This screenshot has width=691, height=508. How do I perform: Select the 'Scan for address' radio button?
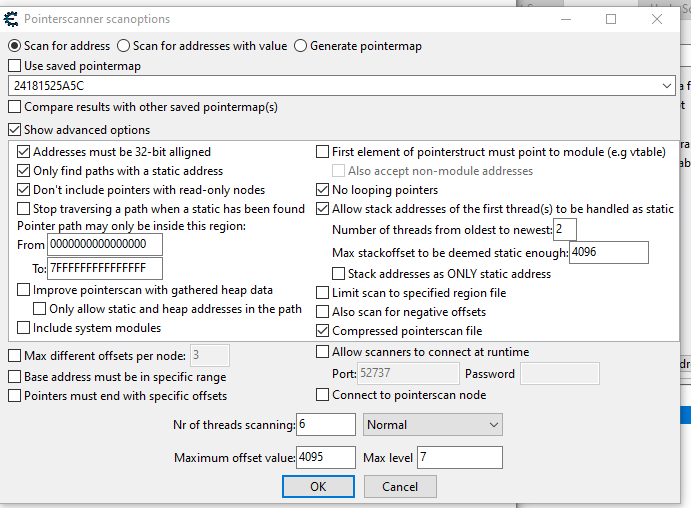[x=15, y=46]
